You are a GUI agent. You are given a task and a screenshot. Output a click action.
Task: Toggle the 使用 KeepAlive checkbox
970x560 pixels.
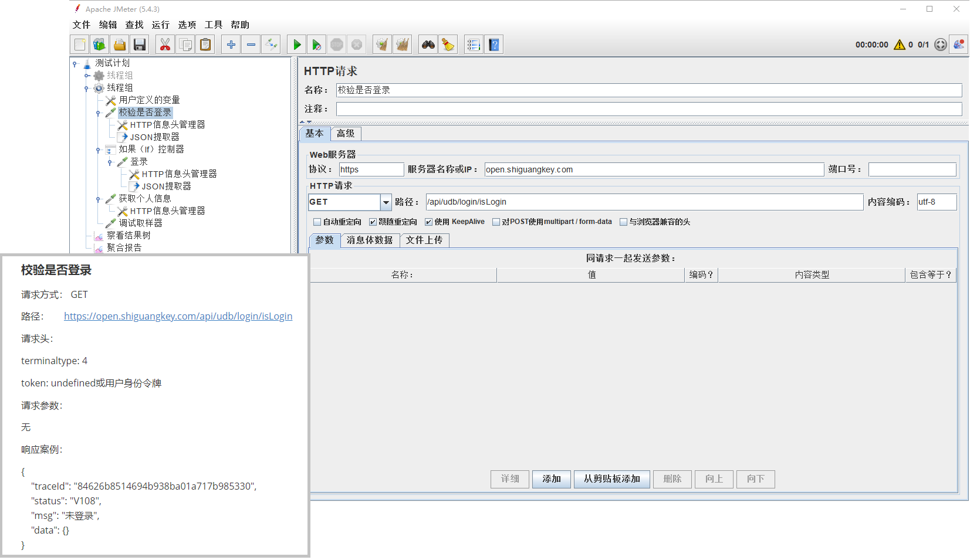pyautogui.click(x=429, y=222)
